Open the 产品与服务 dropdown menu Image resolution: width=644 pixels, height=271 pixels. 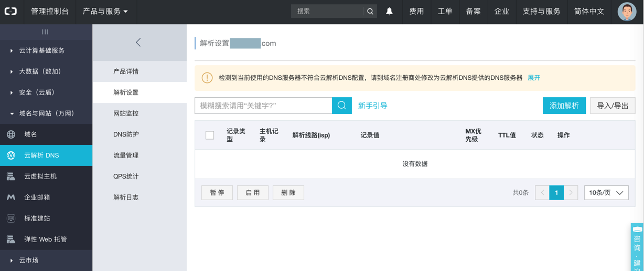click(x=105, y=11)
